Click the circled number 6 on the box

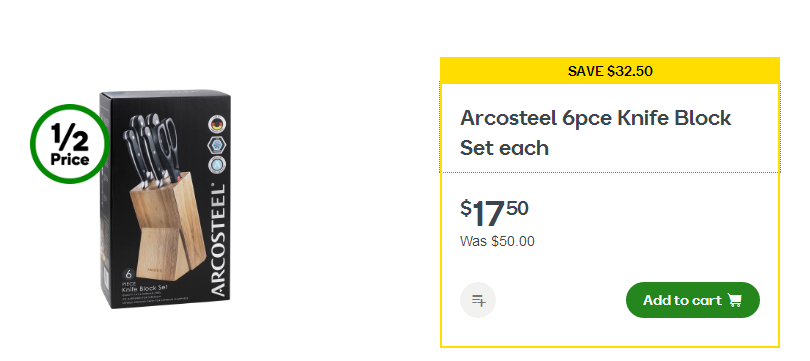pos(128,274)
